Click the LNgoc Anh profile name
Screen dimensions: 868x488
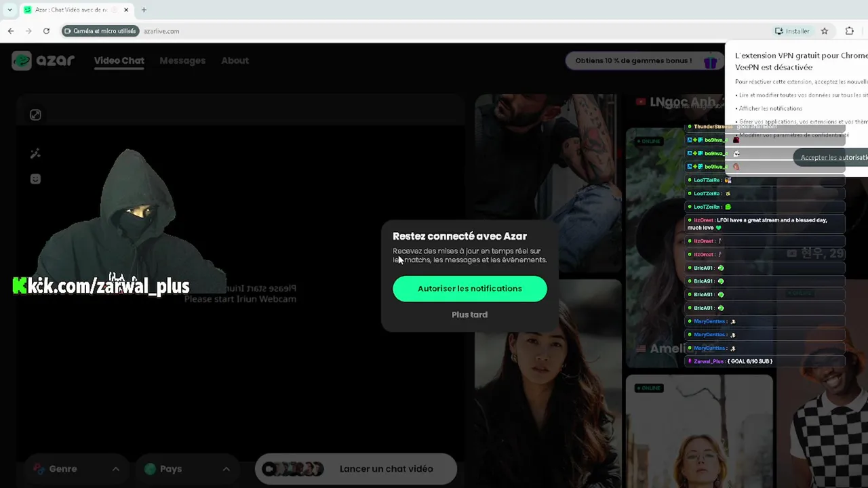pyautogui.click(x=682, y=102)
